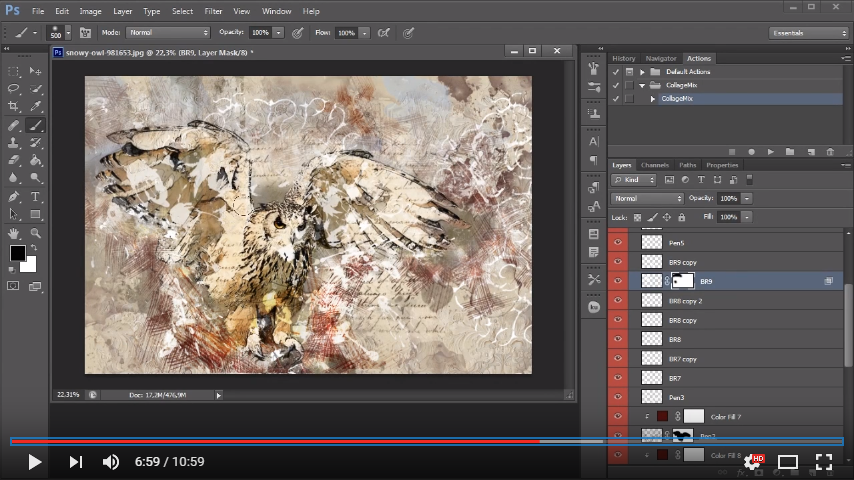Choose the Horizontal Type tool

(x=36, y=196)
